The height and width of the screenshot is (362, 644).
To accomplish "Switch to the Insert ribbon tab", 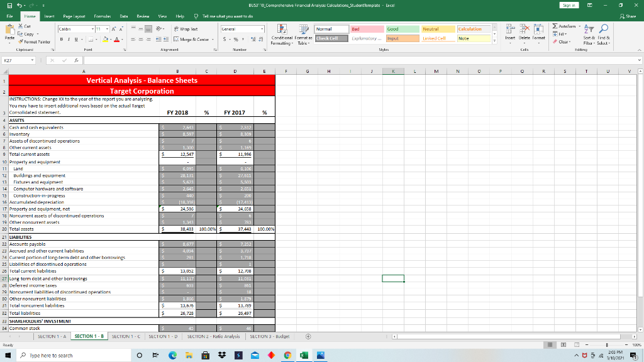I will [x=49, y=16].
